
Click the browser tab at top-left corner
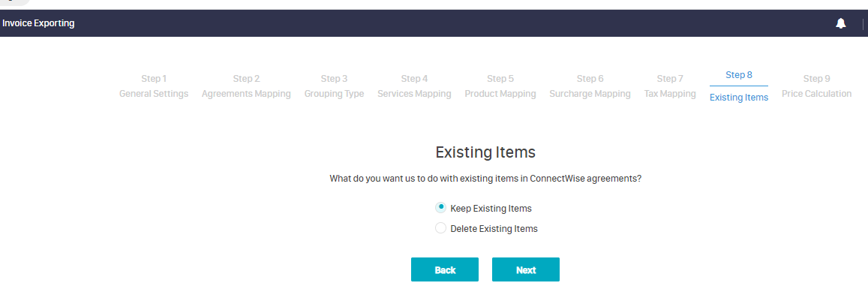click(x=14, y=2)
